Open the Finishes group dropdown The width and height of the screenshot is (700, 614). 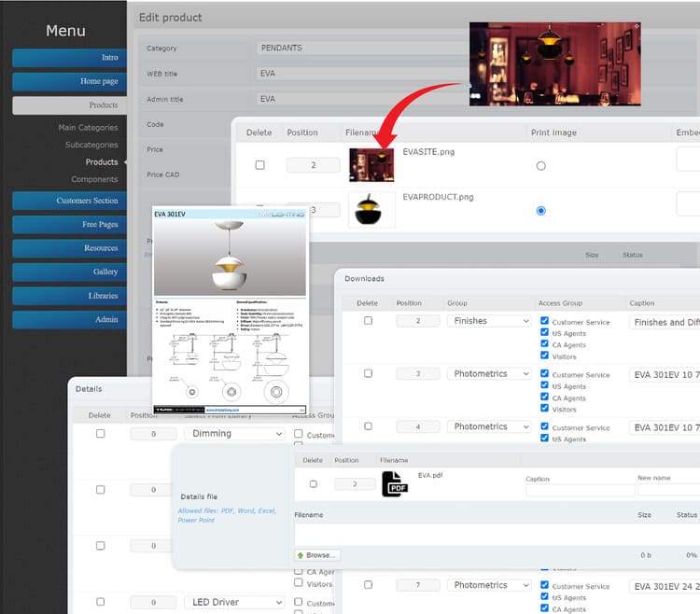[489, 321]
